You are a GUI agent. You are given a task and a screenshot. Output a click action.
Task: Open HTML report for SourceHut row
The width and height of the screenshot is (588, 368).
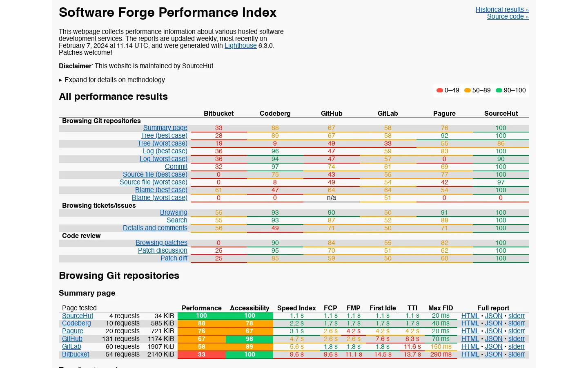tap(470, 316)
